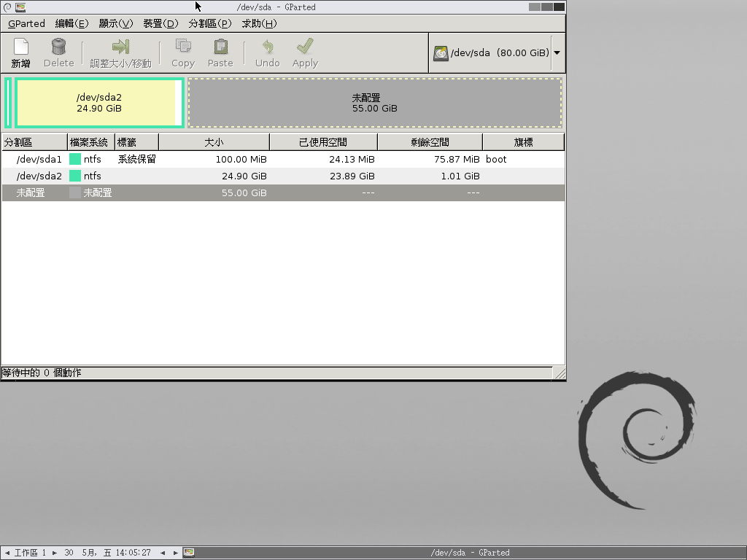Screen dimensions: 747x560
Task: Click the yellow /dev/sda2 block in disk map
Action: pyautogui.click(x=98, y=103)
